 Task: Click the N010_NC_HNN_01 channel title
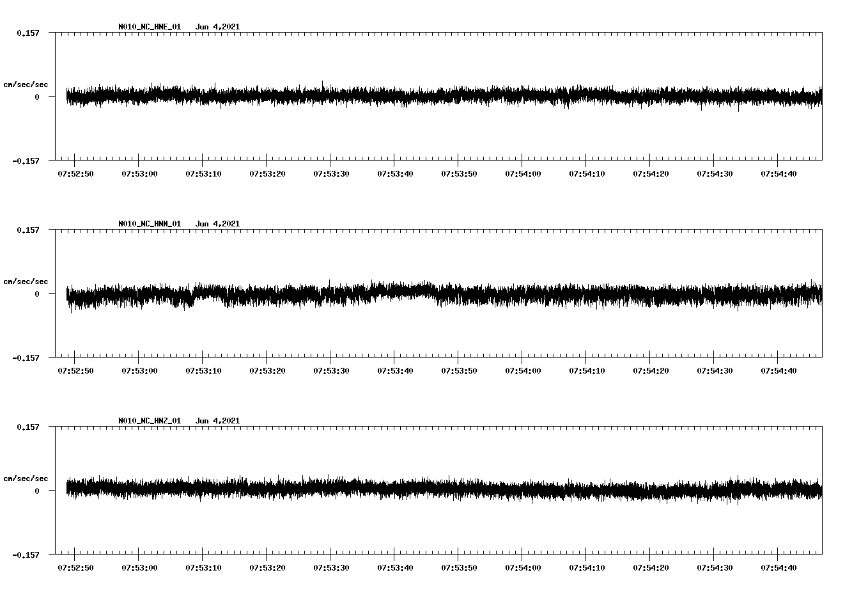tap(150, 224)
